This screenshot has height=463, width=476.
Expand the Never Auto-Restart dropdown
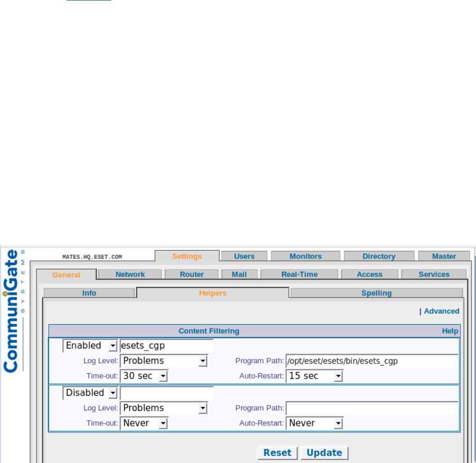click(x=314, y=423)
